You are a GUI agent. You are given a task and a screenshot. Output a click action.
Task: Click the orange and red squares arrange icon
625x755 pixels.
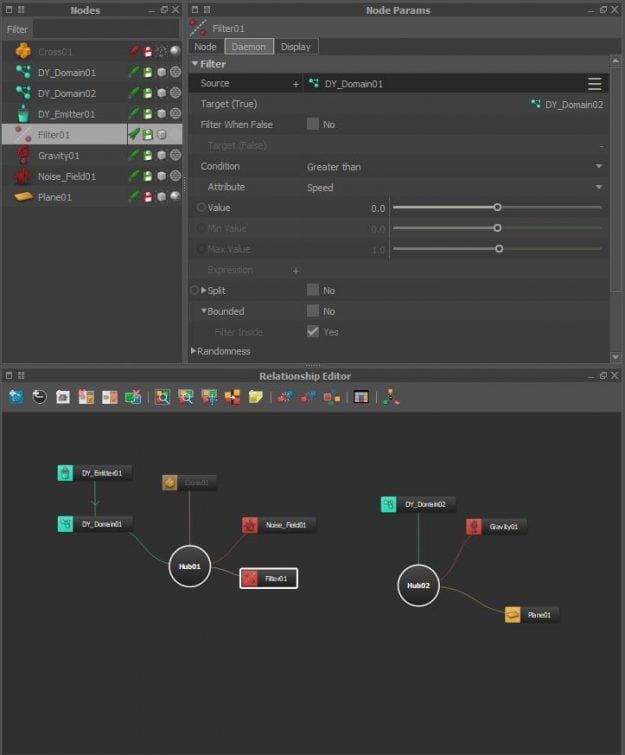[232, 397]
